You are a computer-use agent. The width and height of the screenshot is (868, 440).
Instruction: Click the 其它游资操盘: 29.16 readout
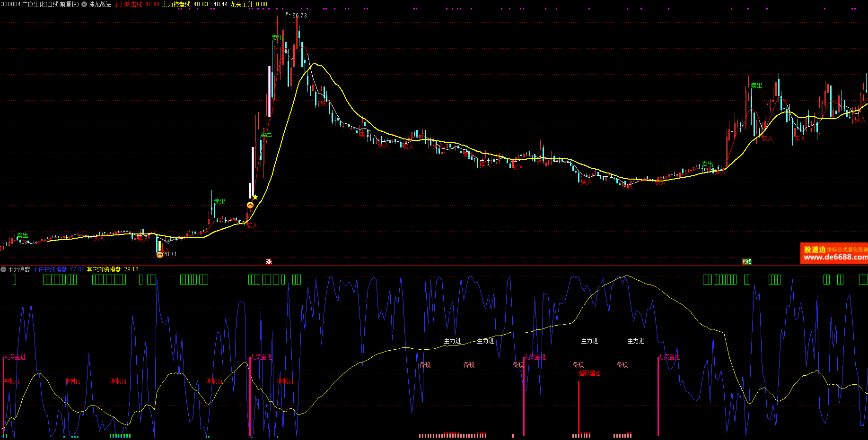(113, 269)
